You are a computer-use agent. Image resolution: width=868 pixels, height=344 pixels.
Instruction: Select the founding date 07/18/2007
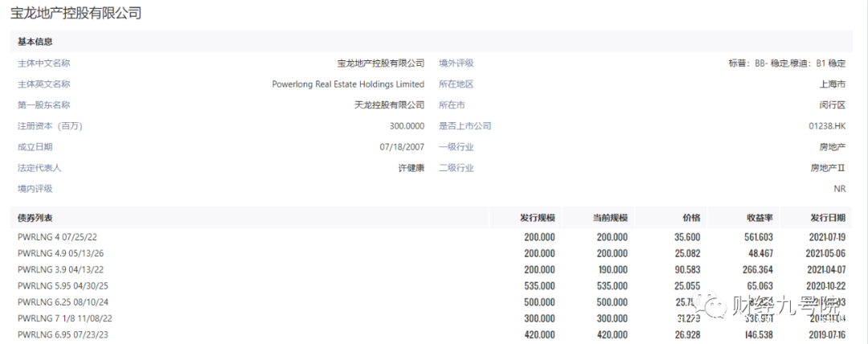402,147
